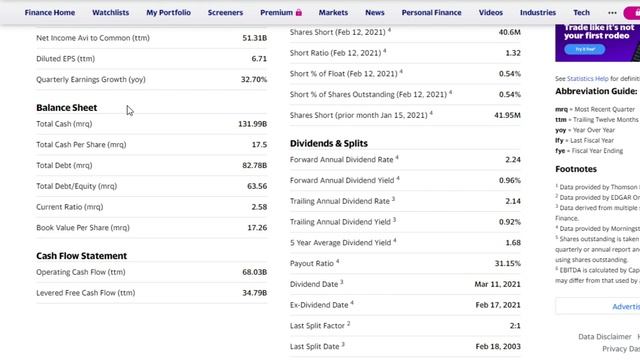Open My Portfolio tab
This screenshot has width=640, height=360.
[169, 13]
